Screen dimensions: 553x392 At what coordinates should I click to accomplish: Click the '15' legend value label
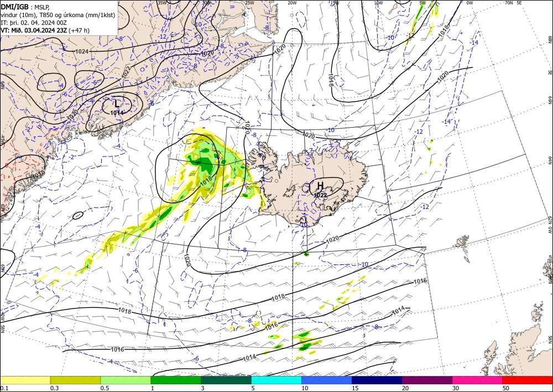tap(355, 388)
